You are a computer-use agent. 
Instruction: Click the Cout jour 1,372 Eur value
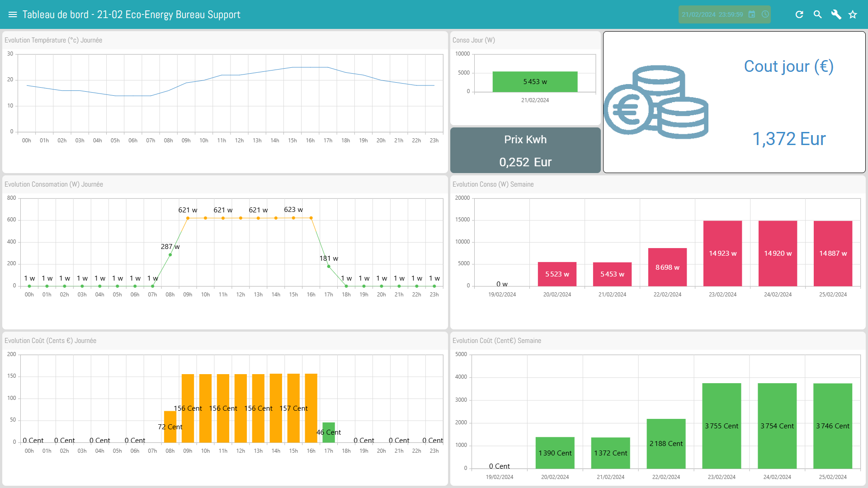[x=789, y=139]
